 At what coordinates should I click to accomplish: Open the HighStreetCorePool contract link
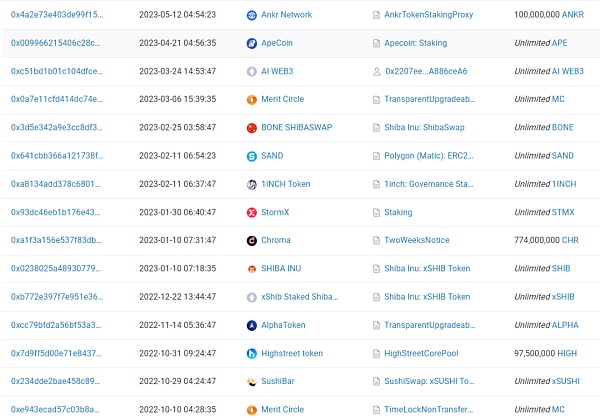tap(427, 354)
